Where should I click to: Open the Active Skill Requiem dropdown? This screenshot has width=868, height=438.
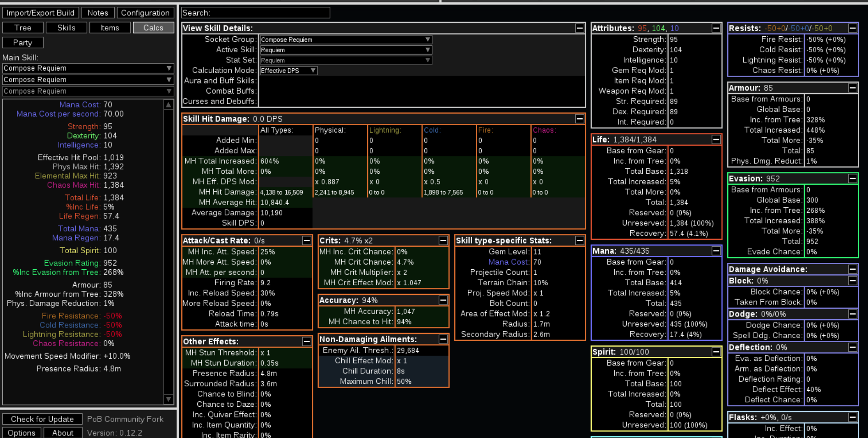[346, 50]
